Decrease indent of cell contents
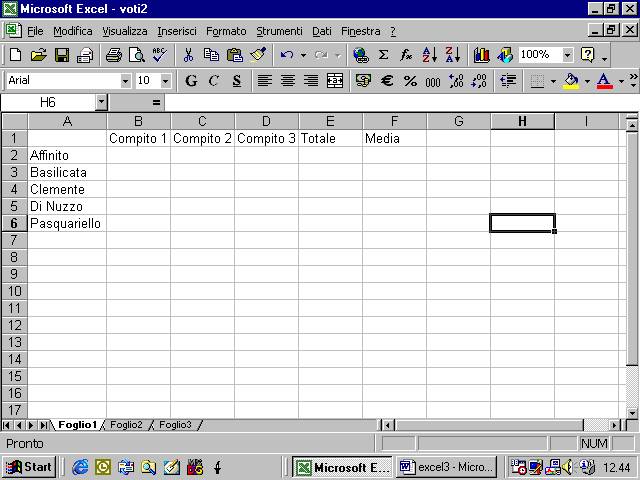The width and height of the screenshot is (640, 480). (x=508, y=80)
